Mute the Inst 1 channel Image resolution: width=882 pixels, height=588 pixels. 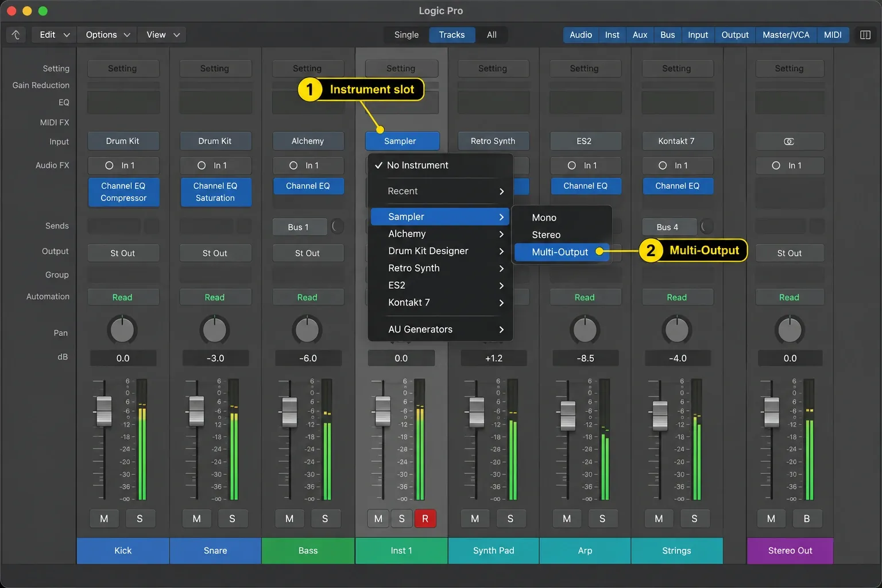378,519
